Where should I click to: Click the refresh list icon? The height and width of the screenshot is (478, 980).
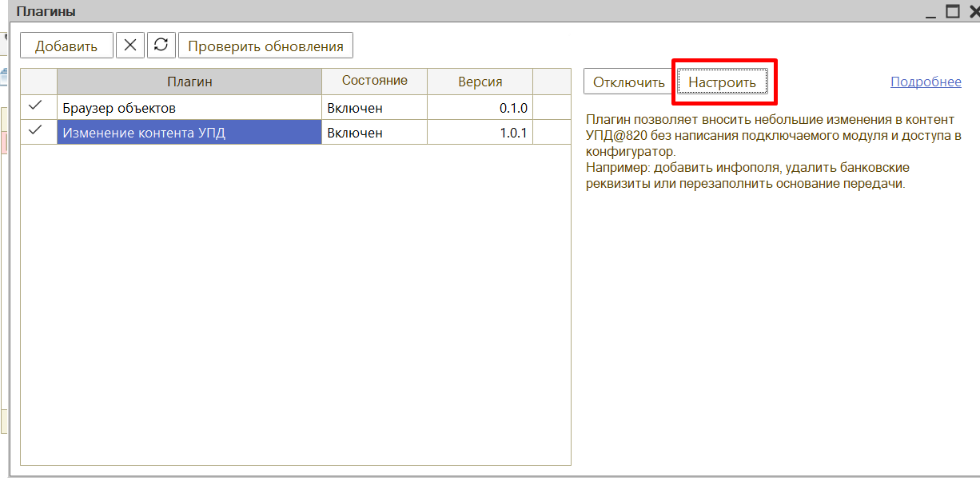click(161, 46)
